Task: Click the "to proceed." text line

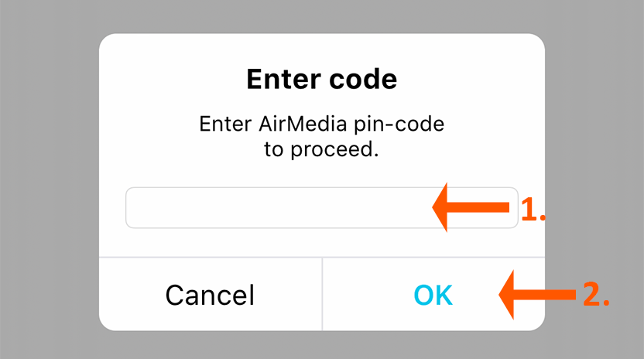Action: pyautogui.click(x=321, y=149)
